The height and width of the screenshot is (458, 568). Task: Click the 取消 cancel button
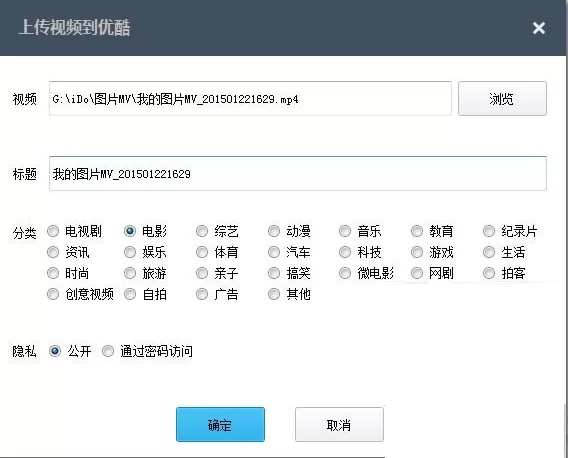(x=339, y=424)
